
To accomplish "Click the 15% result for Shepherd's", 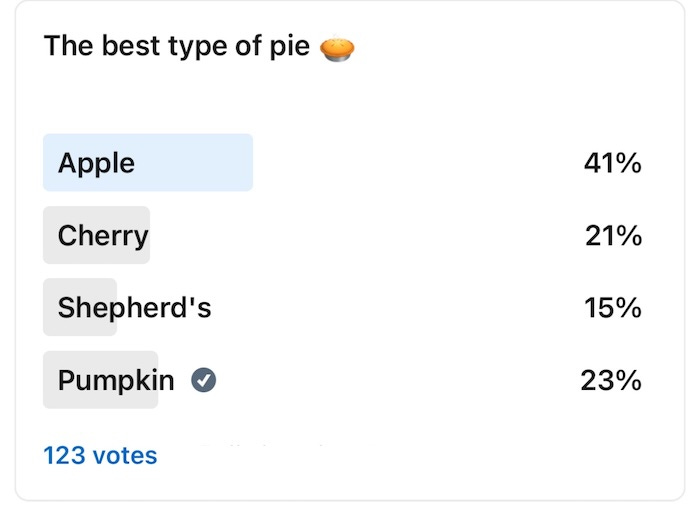I will pos(612,308).
